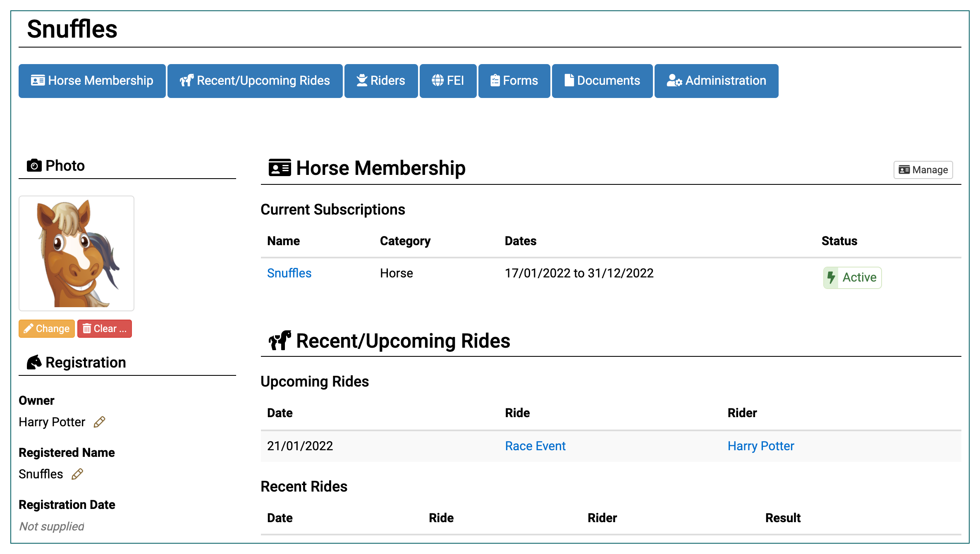The height and width of the screenshot is (554, 980).
Task: Open the Horse Membership tab
Action: [92, 81]
